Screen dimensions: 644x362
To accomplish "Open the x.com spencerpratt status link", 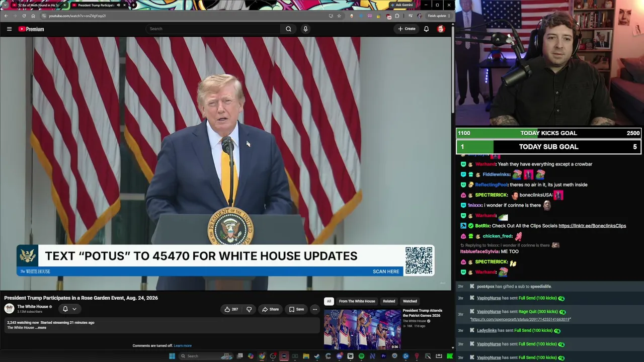I will click(x=520, y=319).
